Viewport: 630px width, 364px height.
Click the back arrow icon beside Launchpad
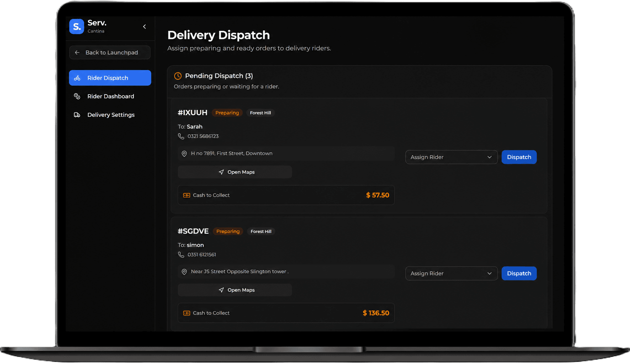coord(77,53)
